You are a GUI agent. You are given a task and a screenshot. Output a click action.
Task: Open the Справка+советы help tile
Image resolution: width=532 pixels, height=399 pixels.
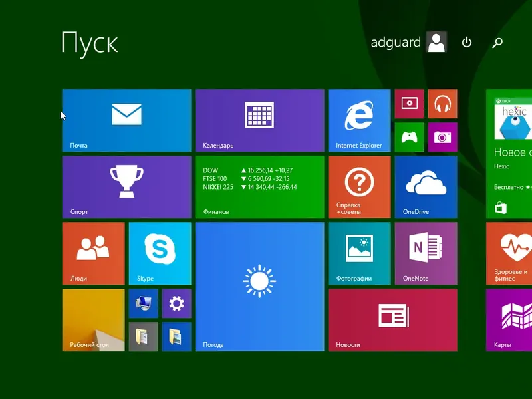(x=359, y=187)
